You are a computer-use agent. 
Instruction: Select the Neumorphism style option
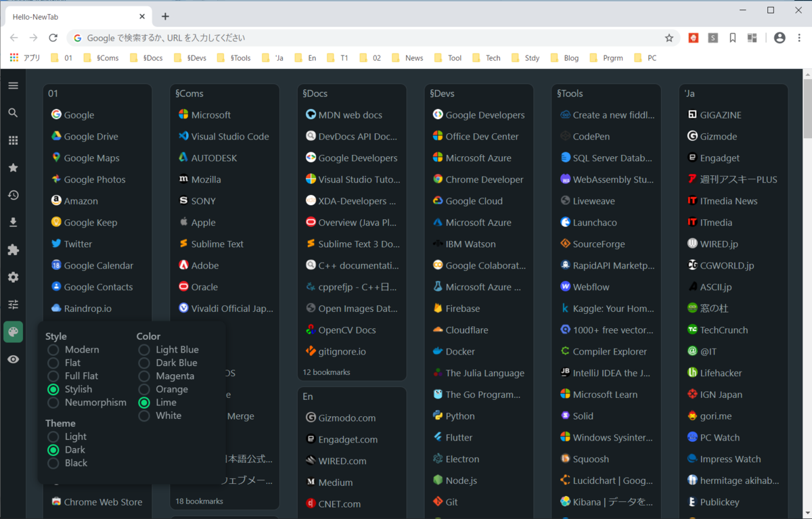[x=87, y=402]
